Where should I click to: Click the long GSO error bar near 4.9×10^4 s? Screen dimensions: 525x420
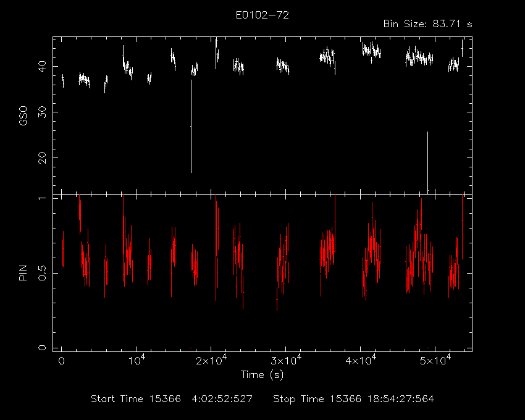(x=427, y=162)
